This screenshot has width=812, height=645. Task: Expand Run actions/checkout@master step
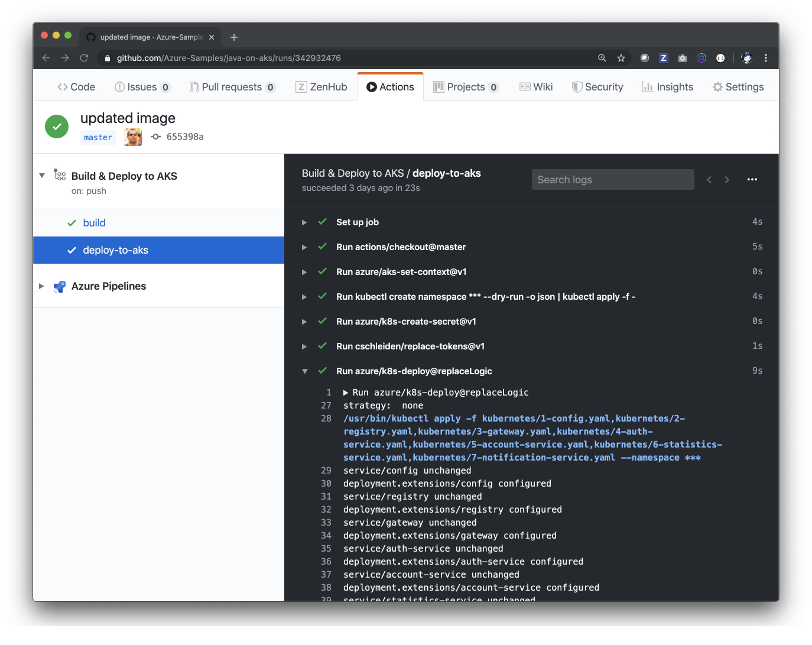(304, 247)
